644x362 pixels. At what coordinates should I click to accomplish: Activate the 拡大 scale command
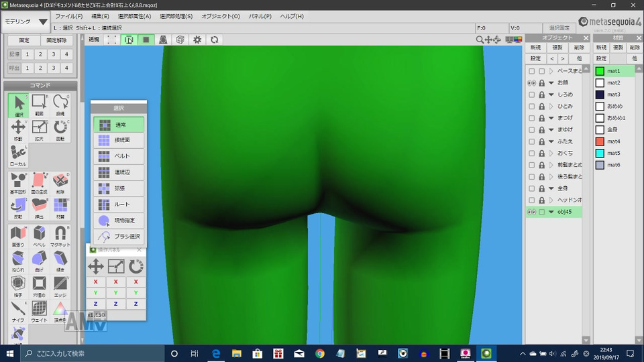pos(40,131)
